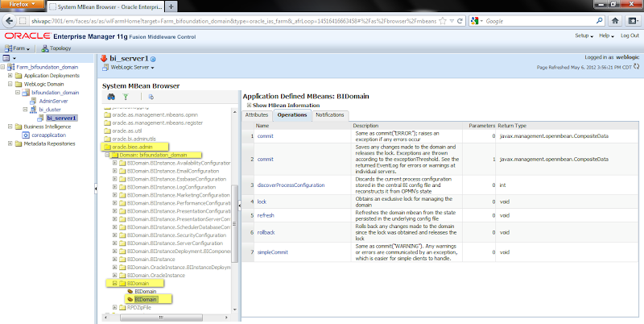644x324 pixels.
Task: Click the green filter funnel icon
Action: tap(126, 96)
